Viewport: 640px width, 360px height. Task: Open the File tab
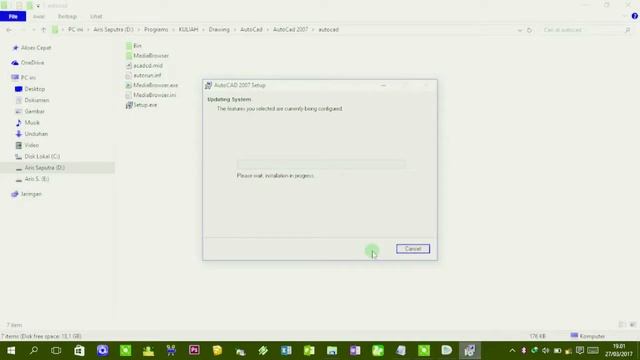(13, 16)
